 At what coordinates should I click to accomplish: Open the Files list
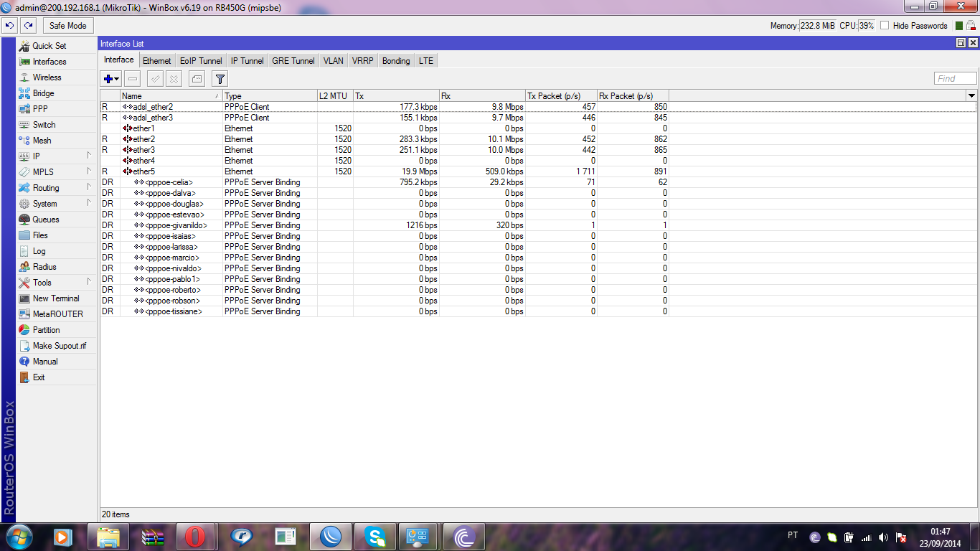[x=40, y=235]
